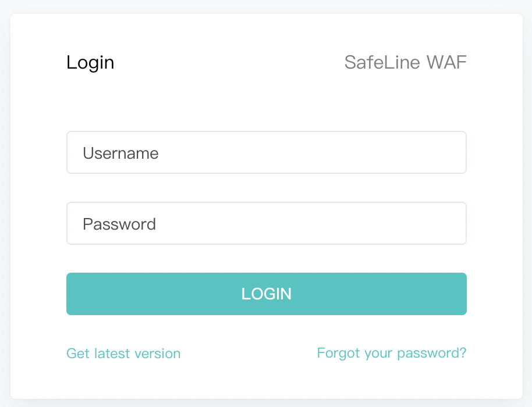Place cursor in the Password box

coord(266,223)
